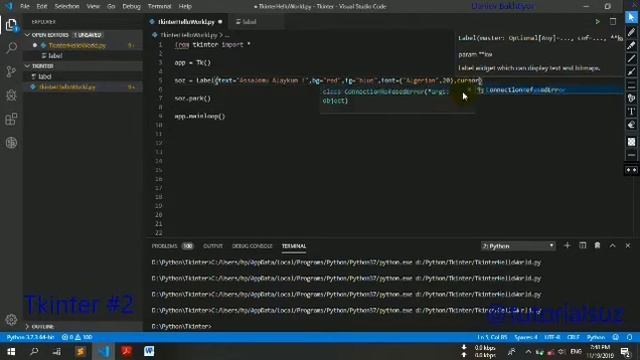
Task: Open the Windows Start menu
Action: pyautogui.click(x=11, y=351)
